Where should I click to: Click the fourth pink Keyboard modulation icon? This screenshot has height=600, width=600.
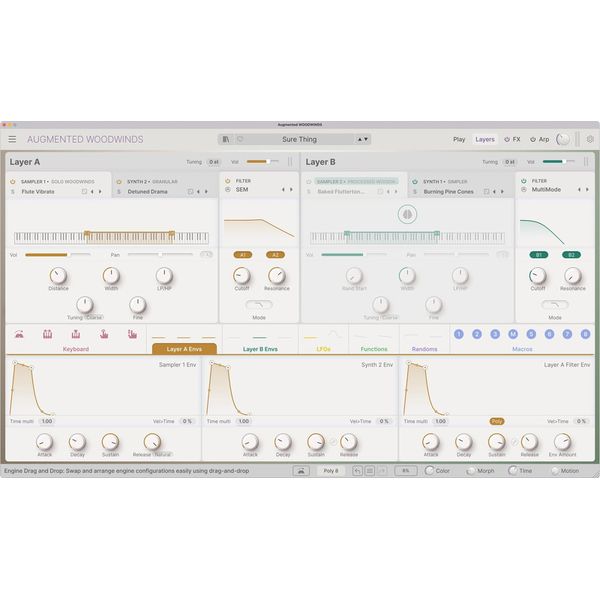pos(104,334)
